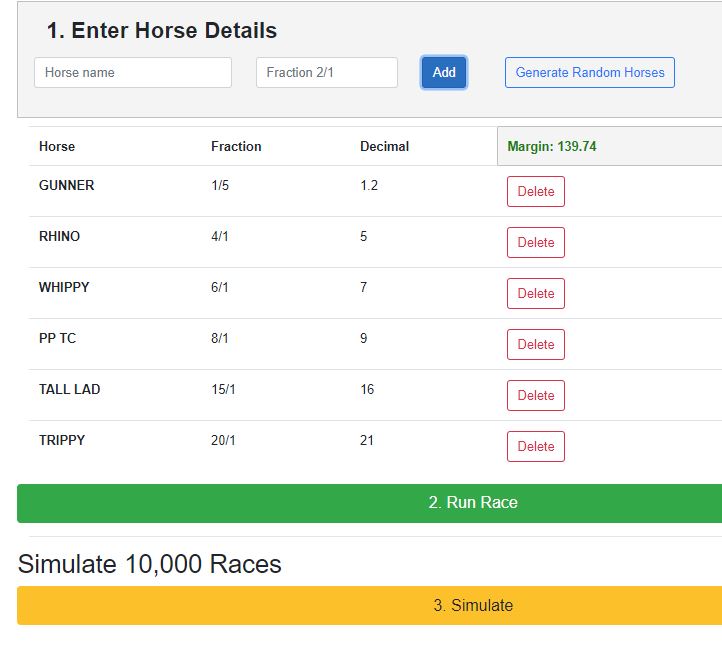Delete the PP TC horse row
Screen dimensions: 722x659
(536, 344)
